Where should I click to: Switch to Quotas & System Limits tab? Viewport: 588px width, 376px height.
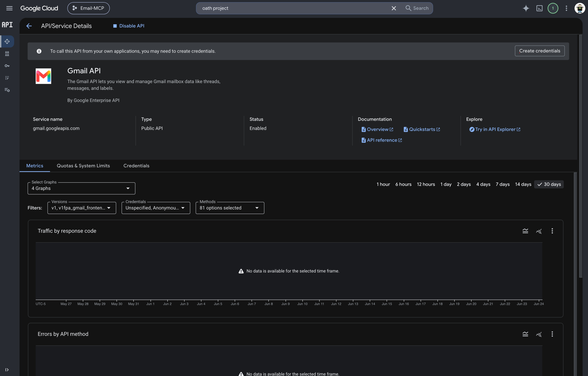[x=83, y=166]
